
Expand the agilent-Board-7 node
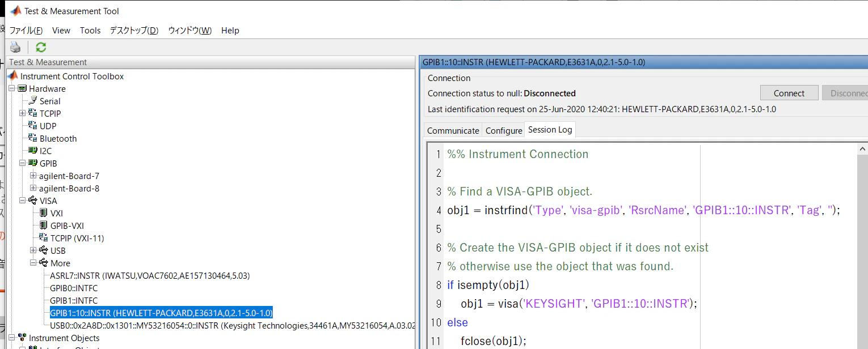point(33,176)
